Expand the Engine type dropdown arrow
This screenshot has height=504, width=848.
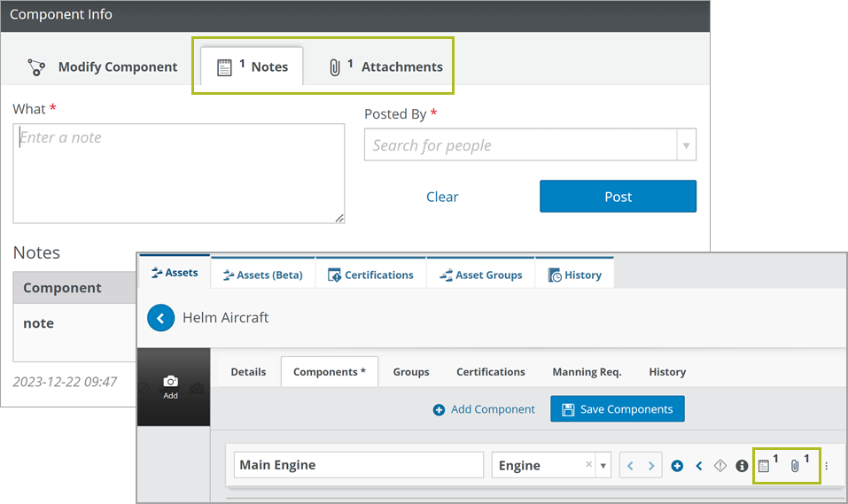click(603, 466)
